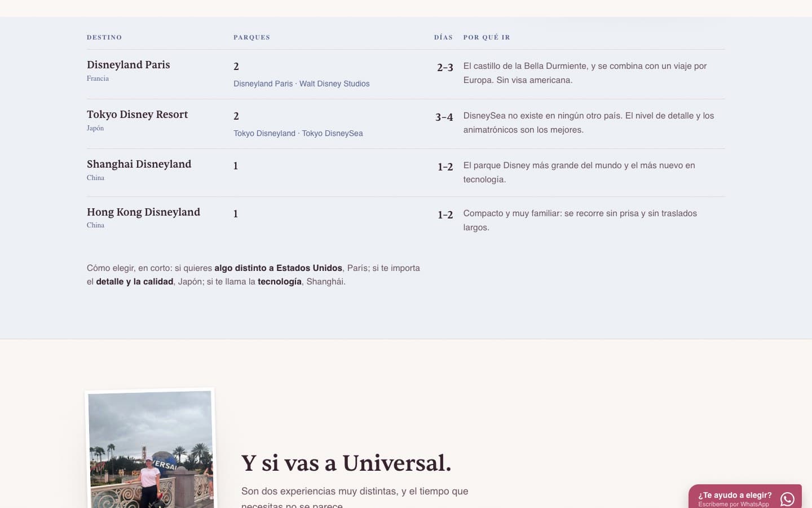The width and height of the screenshot is (812, 508).
Task: Click bold 'algo distinto a Estados Unidos' phrase
Action: pyautogui.click(x=279, y=268)
